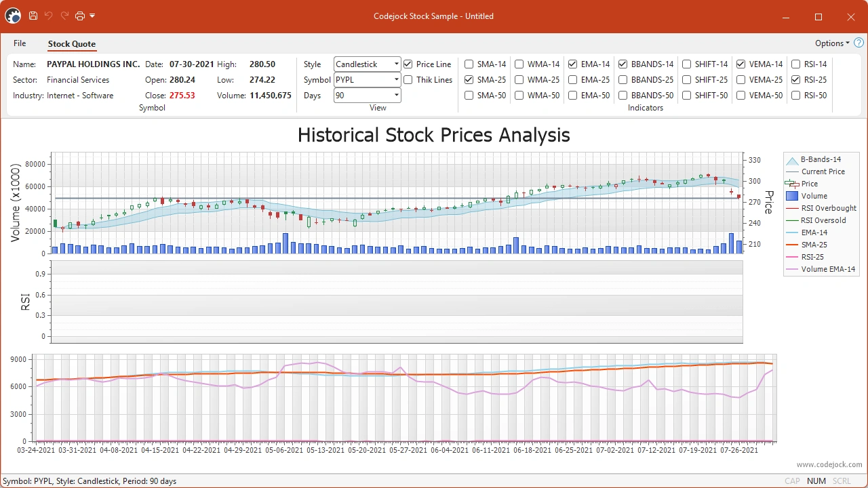The width and height of the screenshot is (868, 488).
Task: Enable the SMA-14 indicator checkbox
Action: 469,64
